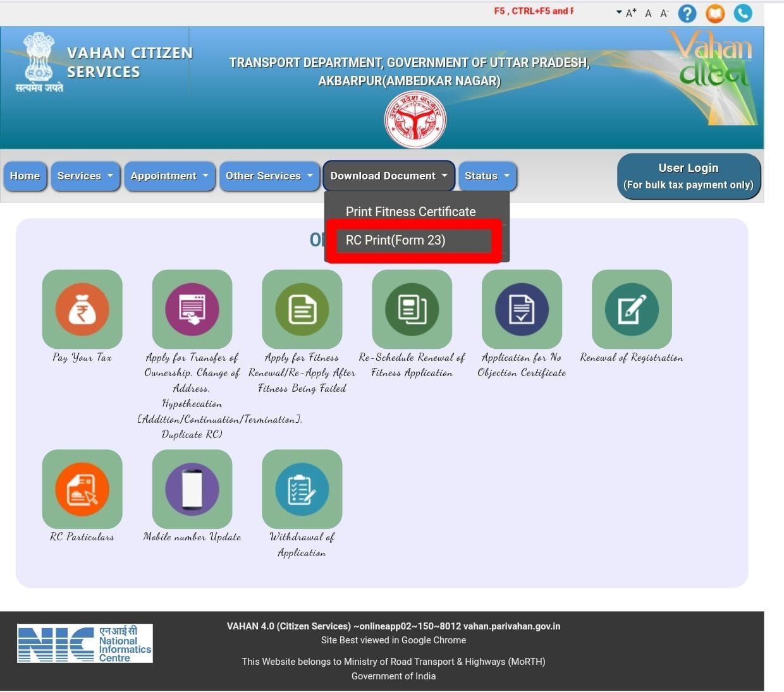Click the phone contact icon
The image size is (784, 692).
click(743, 13)
